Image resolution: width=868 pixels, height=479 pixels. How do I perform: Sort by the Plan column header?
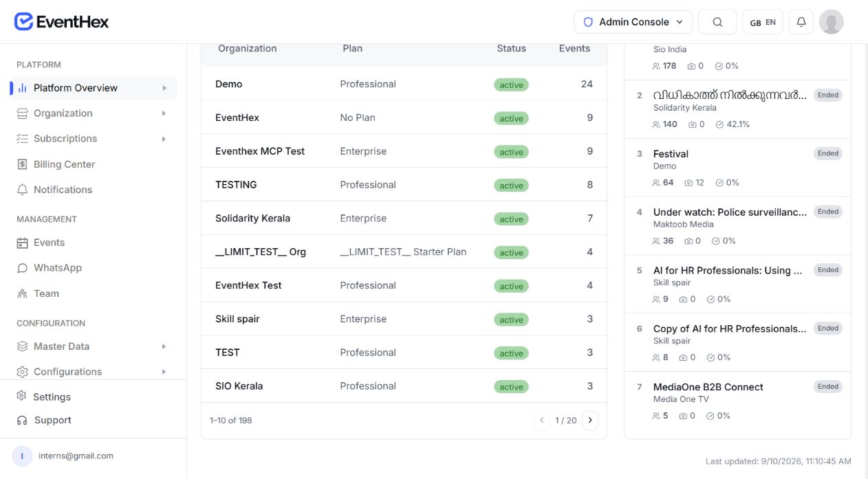coord(352,49)
